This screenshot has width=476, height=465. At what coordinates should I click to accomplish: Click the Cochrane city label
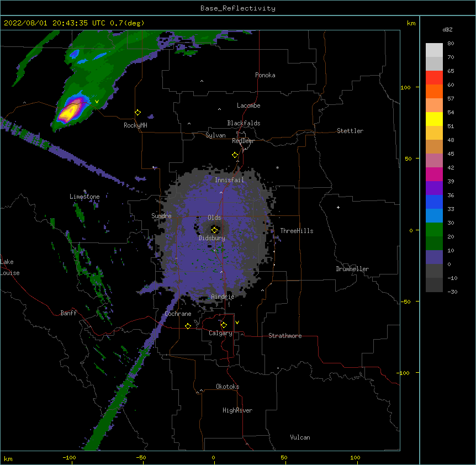click(x=178, y=314)
